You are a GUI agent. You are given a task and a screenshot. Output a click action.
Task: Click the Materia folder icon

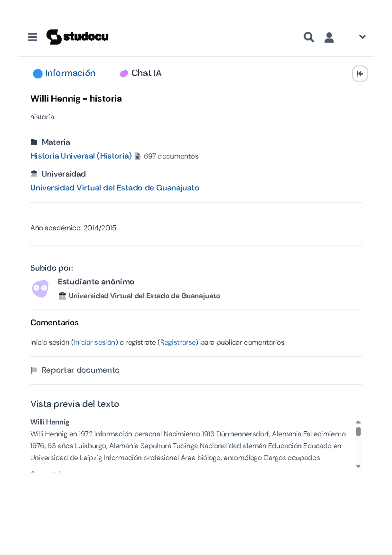pos(34,142)
